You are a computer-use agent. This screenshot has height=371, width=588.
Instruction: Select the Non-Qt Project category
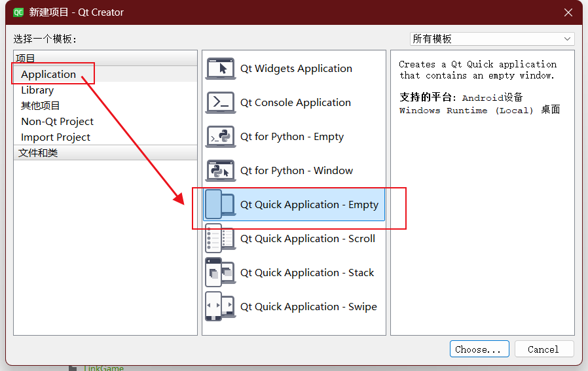[x=58, y=122]
